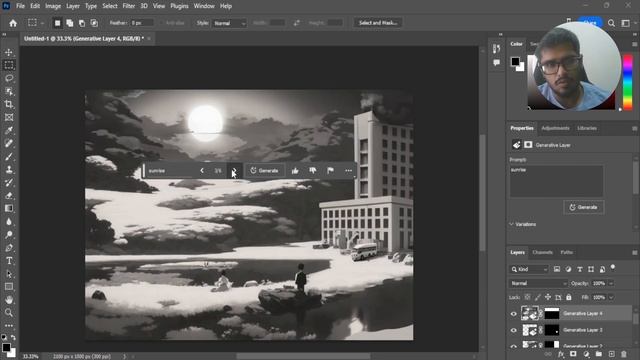Viewport: 640px width, 360px height.
Task: Open the contextual taskbar more options
Action: [348, 171]
